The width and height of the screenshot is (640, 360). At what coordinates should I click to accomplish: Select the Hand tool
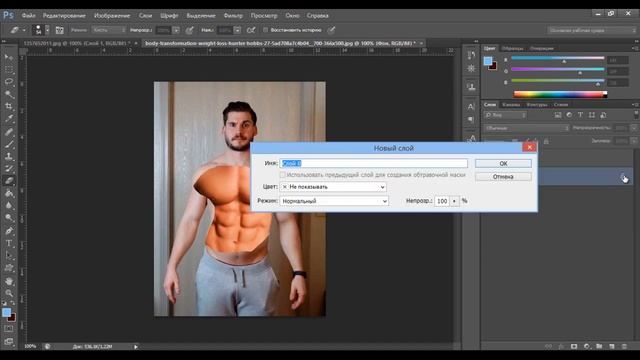pyautogui.click(x=9, y=281)
